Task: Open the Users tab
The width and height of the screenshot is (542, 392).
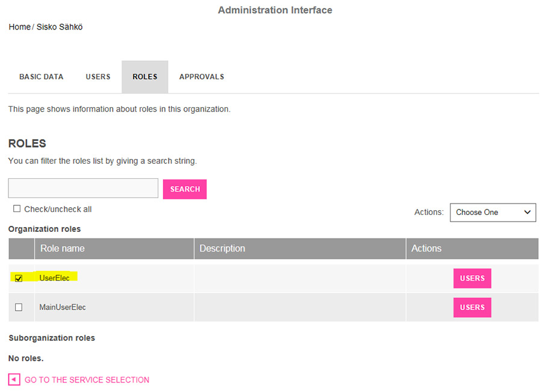Action: (98, 76)
